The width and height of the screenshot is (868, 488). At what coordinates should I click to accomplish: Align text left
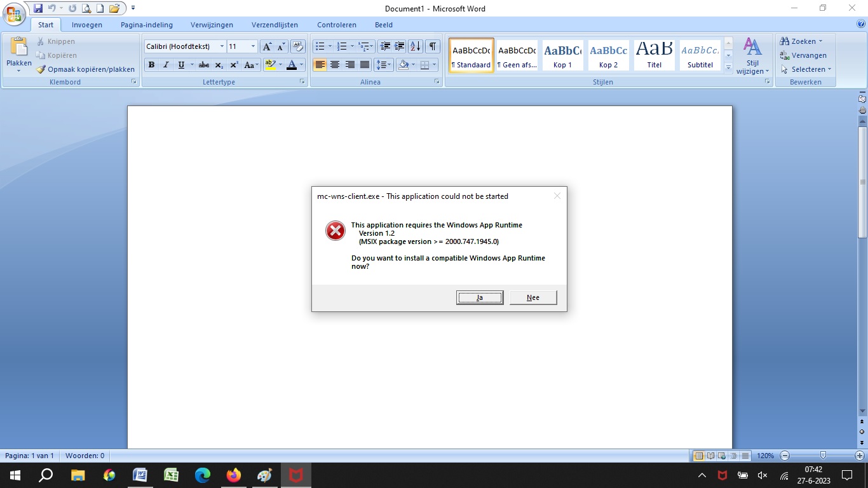click(320, 65)
